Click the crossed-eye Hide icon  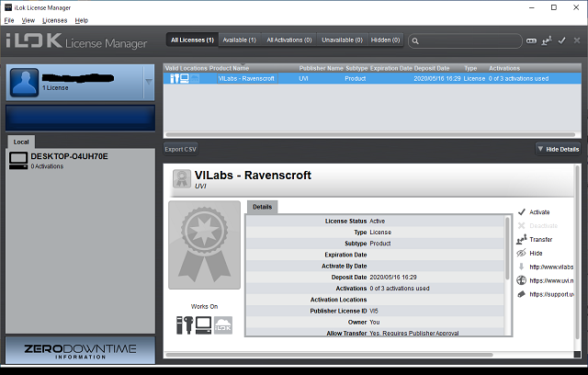pyautogui.click(x=521, y=253)
